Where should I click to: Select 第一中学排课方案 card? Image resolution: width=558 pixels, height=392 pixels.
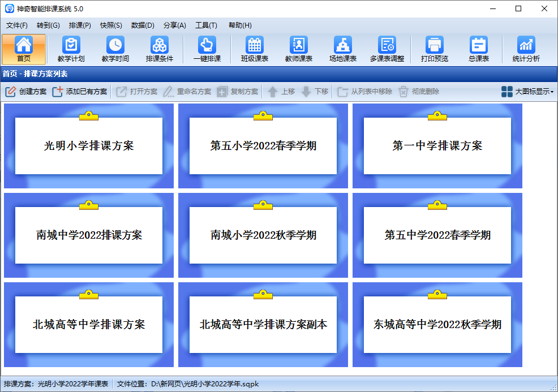[x=437, y=146]
